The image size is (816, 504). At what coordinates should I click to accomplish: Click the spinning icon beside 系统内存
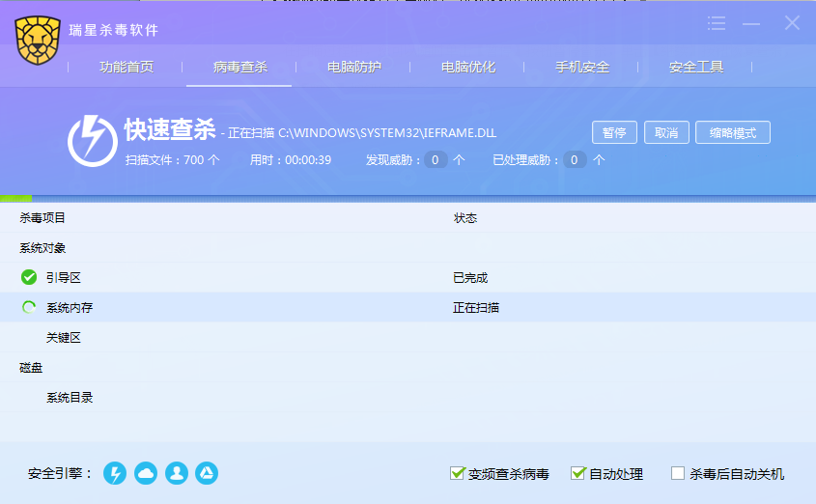pos(29,308)
